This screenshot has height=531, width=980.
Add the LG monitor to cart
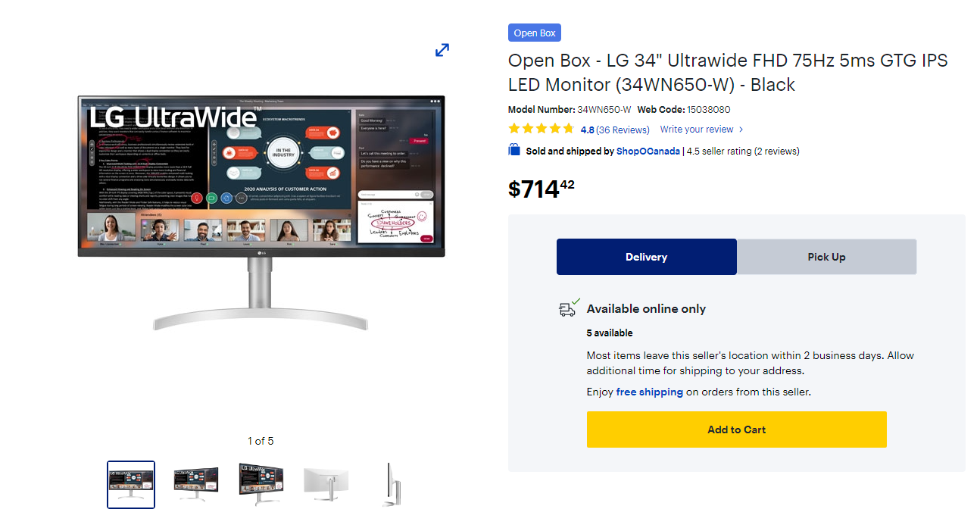point(736,429)
